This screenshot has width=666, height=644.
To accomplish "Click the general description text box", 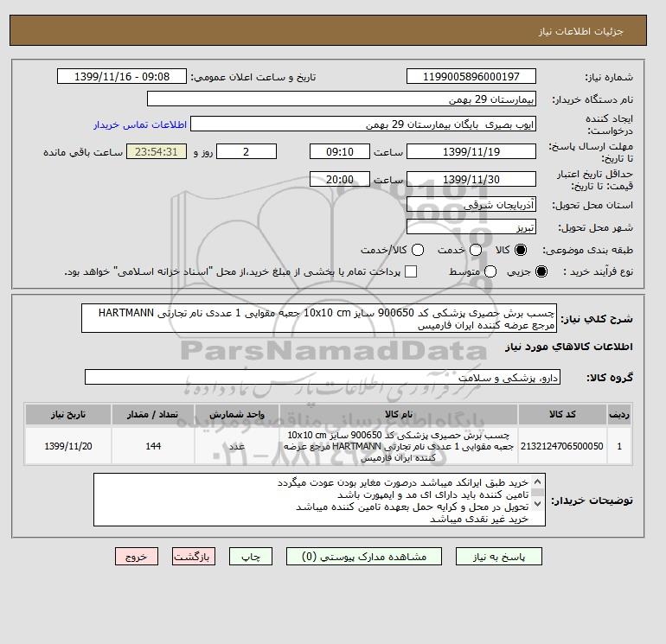I will tap(319, 318).
